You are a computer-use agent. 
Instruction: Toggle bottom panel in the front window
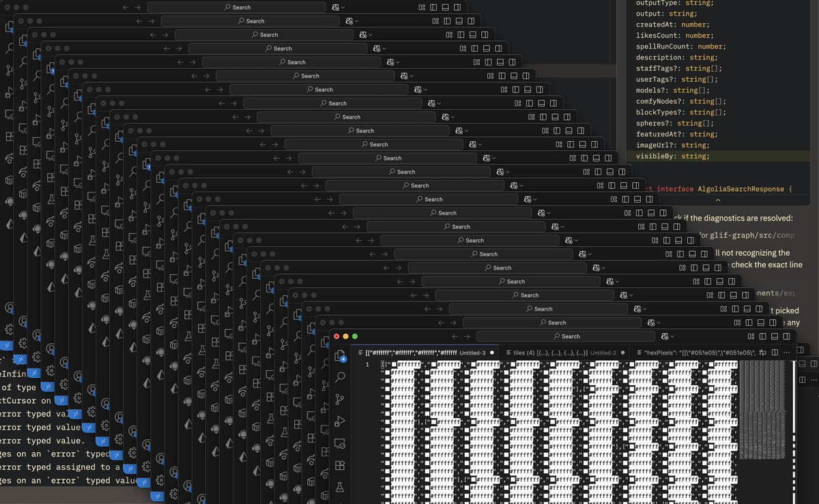click(775, 336)
